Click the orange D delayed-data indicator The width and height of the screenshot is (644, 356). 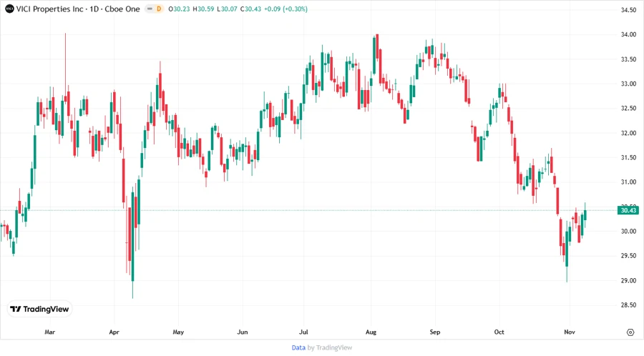point(159,9)
